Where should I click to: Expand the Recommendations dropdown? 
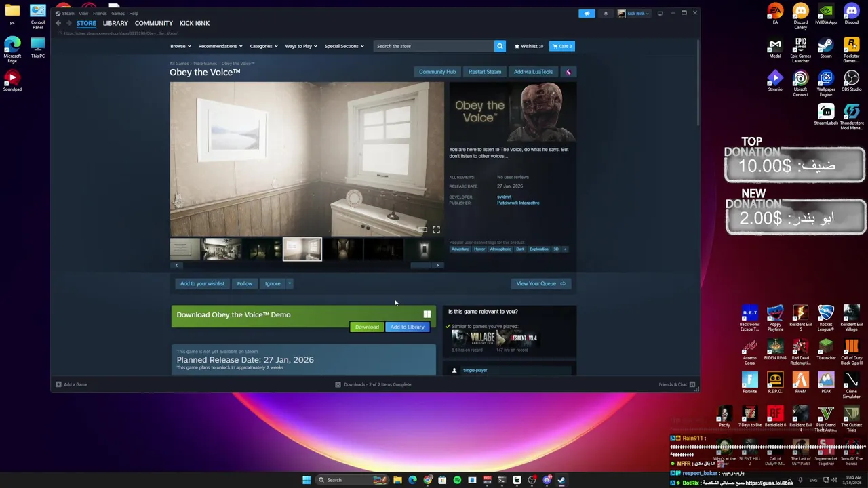pos(220,46)
